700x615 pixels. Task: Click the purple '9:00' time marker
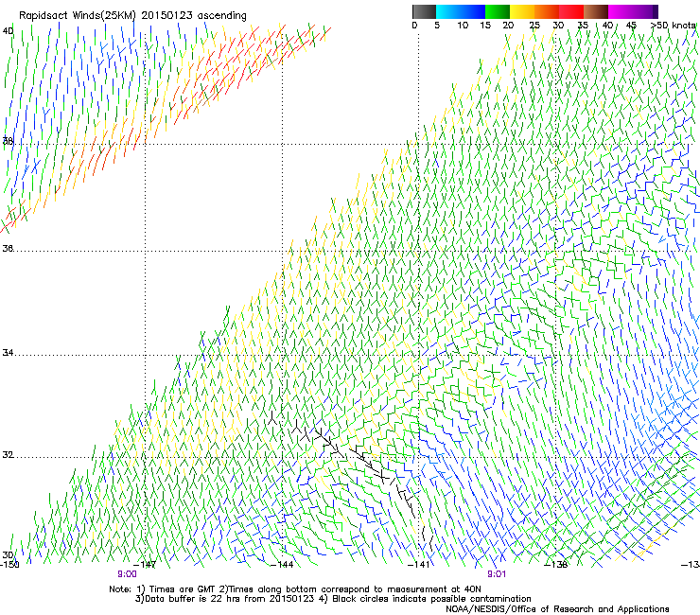pos(128,574)
